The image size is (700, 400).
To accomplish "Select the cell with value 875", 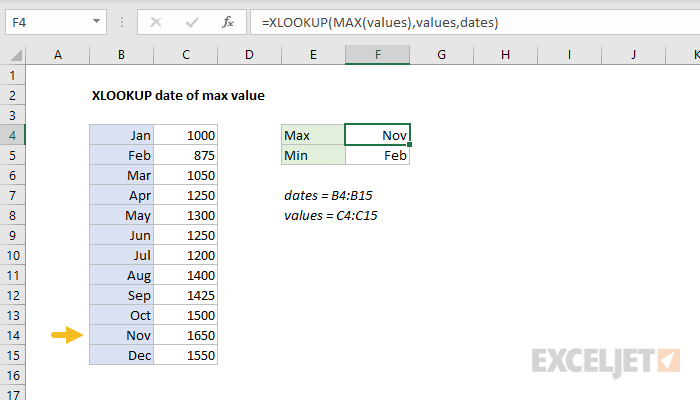I will point(186,155).
